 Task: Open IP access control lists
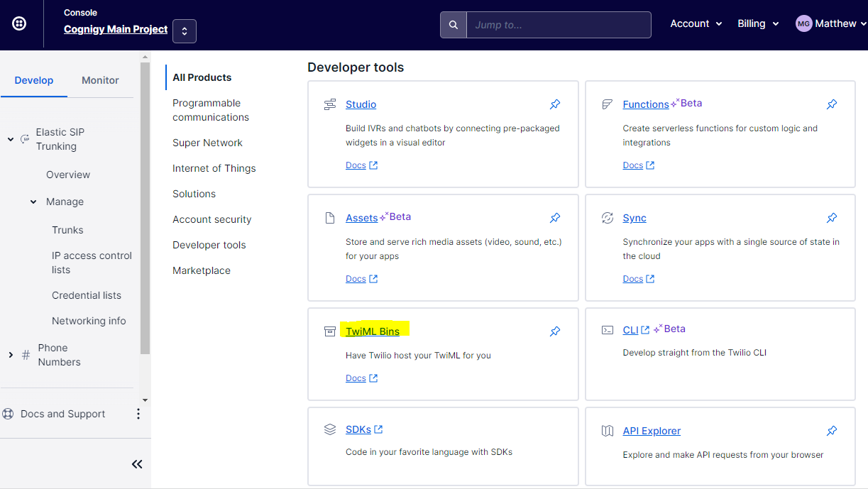92,263
